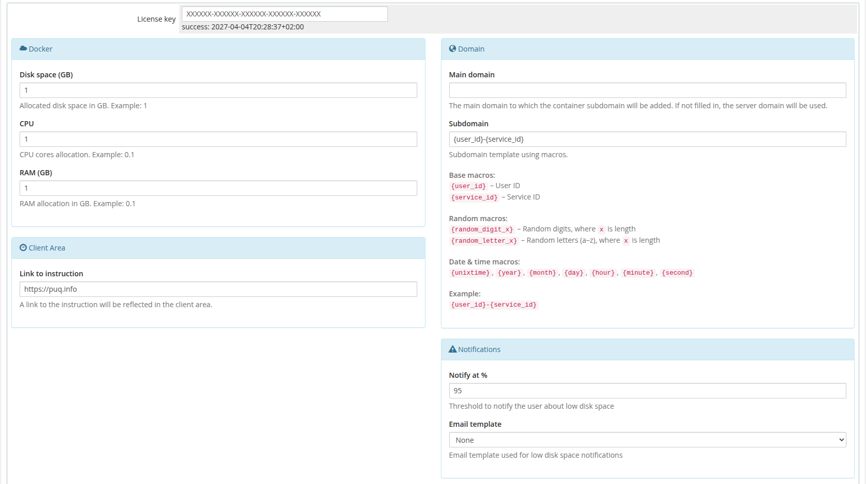Select the Subdomain template input
Viewport: 868px width, 484px height.
click(647, 139)
